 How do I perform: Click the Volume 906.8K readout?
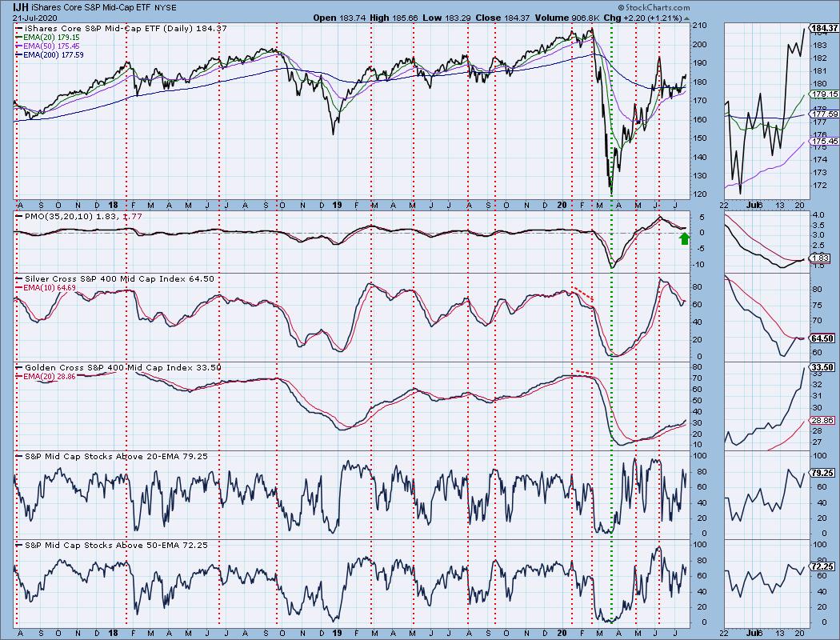(566, 18)
